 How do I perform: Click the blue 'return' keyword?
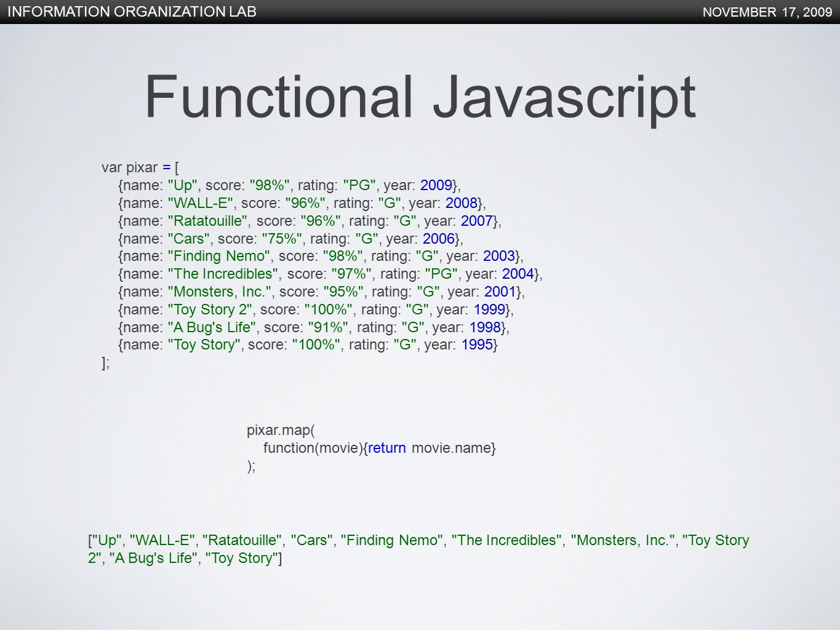(x=387, y=448)
